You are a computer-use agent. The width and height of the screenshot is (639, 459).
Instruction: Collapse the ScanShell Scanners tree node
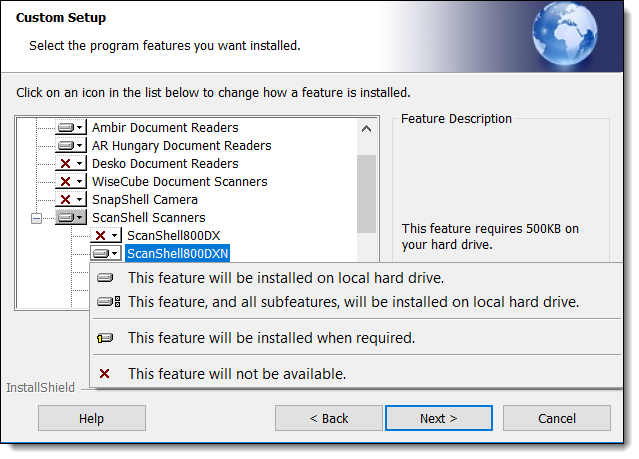click(36, 218)
